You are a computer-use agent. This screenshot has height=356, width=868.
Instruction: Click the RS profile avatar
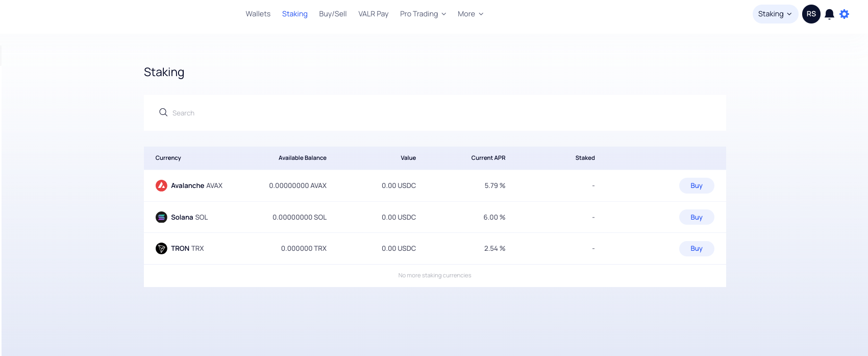[811, 14]
